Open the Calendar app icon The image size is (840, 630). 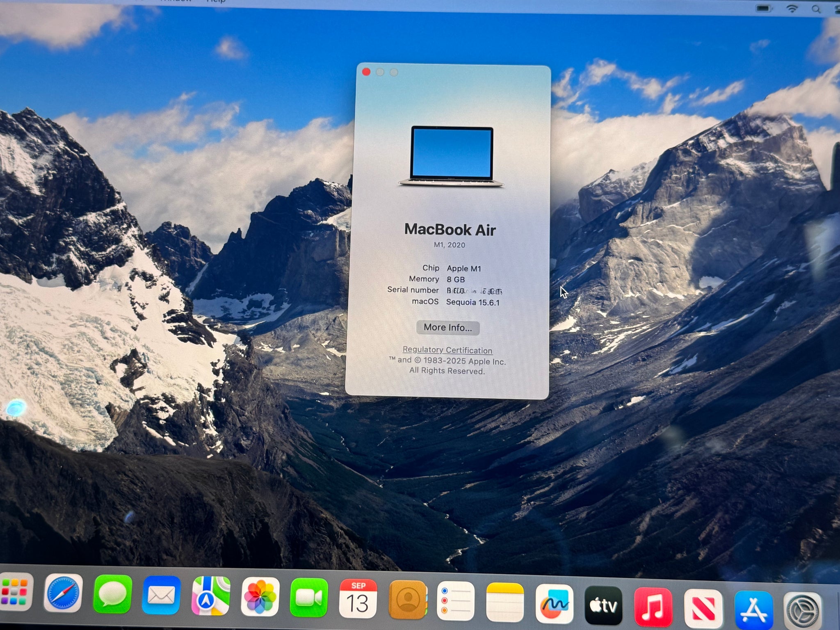click(358, 599)
